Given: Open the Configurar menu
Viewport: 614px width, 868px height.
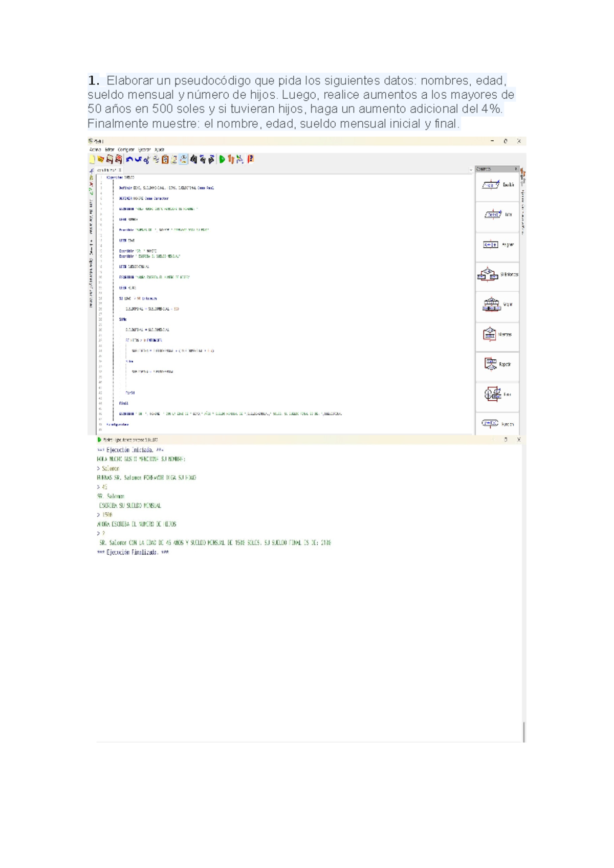Looking at the screenshot, I should coord(126,149).
